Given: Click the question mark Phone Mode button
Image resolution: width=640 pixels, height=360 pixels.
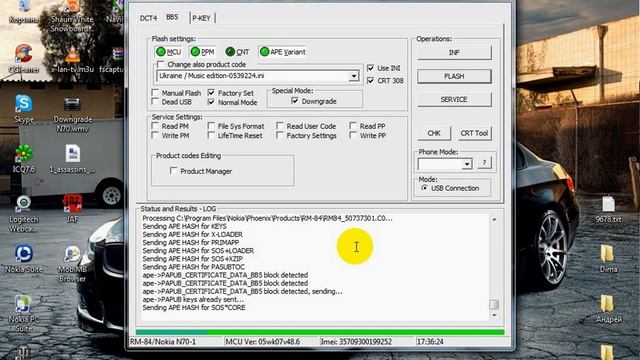Looking at the screenshot, I should click(484, 162).
